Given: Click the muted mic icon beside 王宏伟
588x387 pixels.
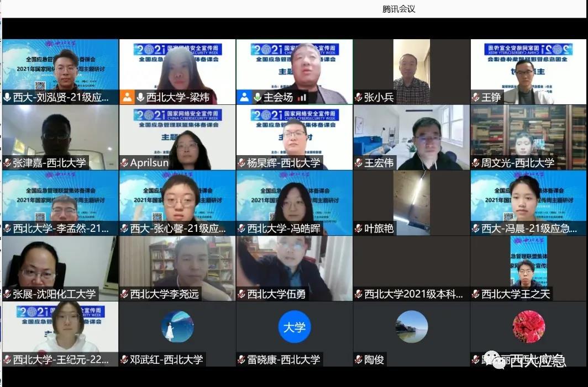Looking at the screenshot, I should [x=359, y=163].
